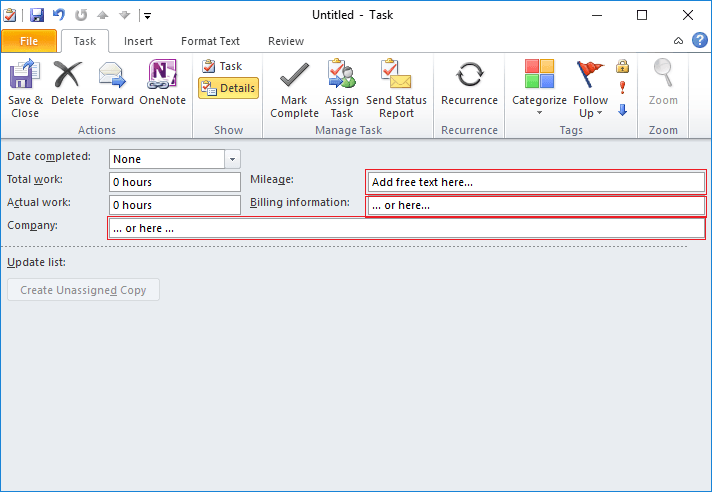Click the Zoom magnifier
The height and width of the screenshot is (492, 712).
point(663,73)
